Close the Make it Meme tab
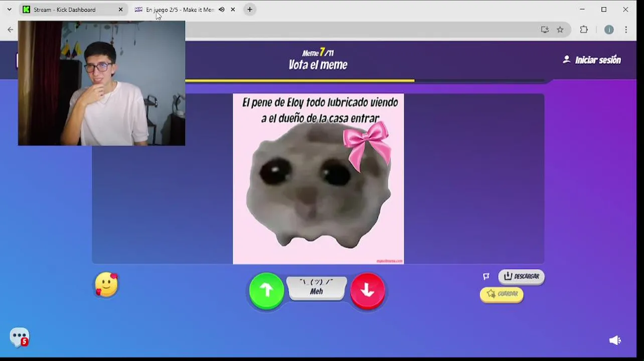The width and height of the screenshot is (644, 361). 233,10
